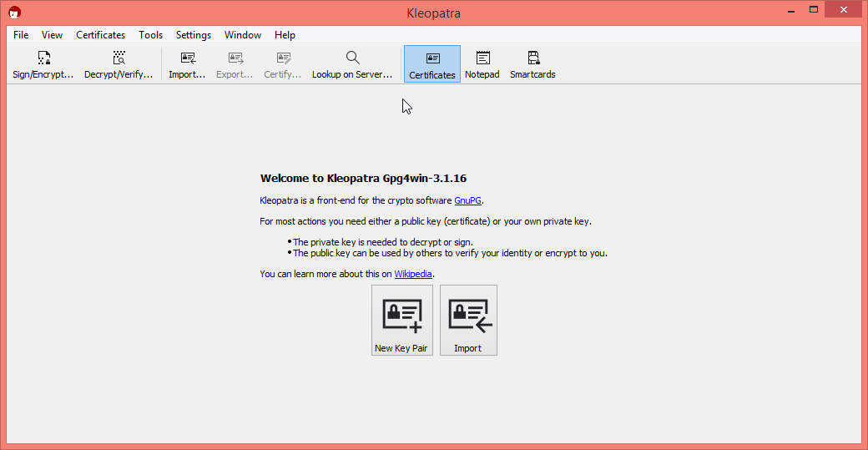Open the Certificates menu
Screen dimensions: 868x450
coord(100,35)
